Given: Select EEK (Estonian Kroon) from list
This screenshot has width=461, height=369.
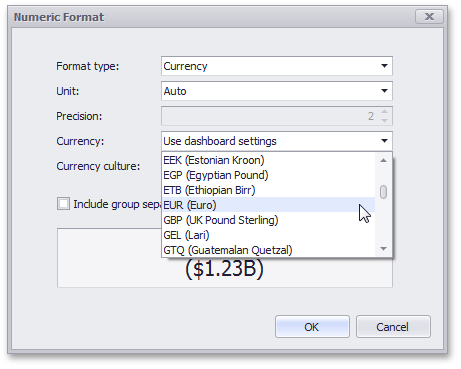Looking at the screenshot, I should click(x=268, y=160).
